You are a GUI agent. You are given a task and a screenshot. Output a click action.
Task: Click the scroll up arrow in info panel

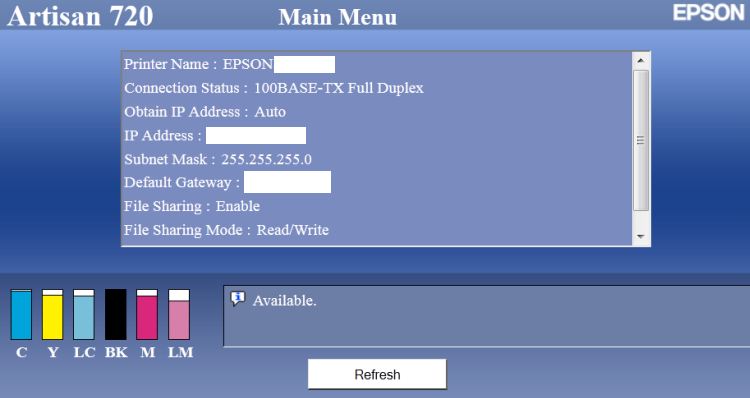click(x=641, y=61)
